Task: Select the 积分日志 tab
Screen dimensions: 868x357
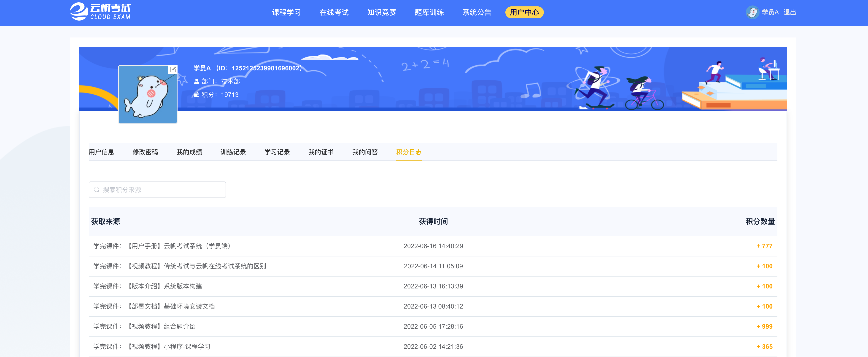Action: pos(409,152)
